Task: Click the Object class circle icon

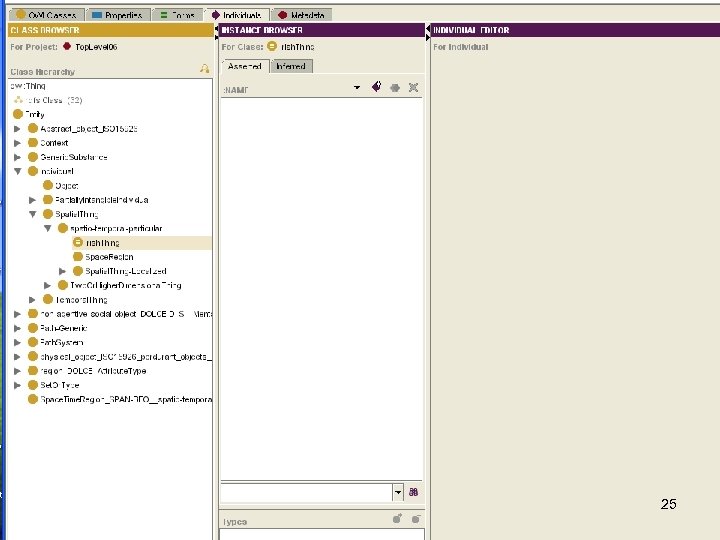Action: pos(48,185)
